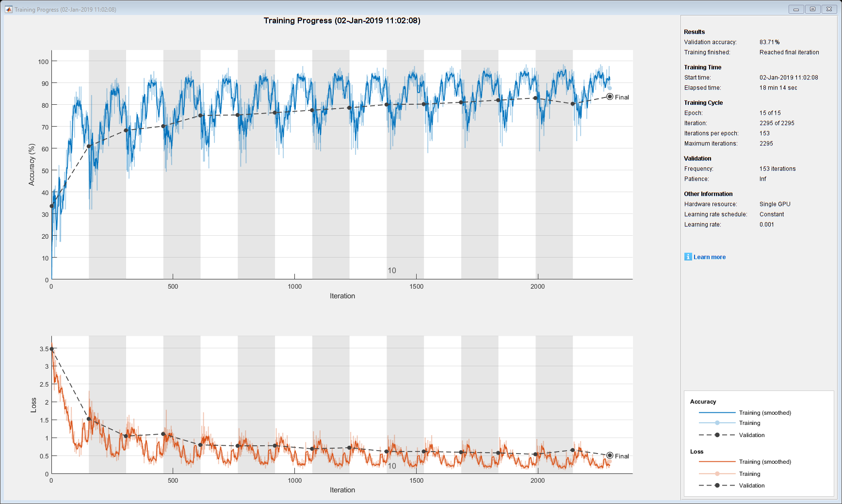Screen dimensions: 842x504
Task: Click the hardware resource value 'Single GPU'
Action: point(775,204)
